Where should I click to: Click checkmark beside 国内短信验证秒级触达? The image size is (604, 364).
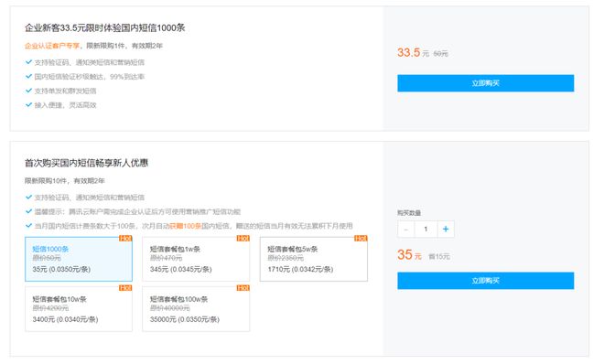click(28, 76)
